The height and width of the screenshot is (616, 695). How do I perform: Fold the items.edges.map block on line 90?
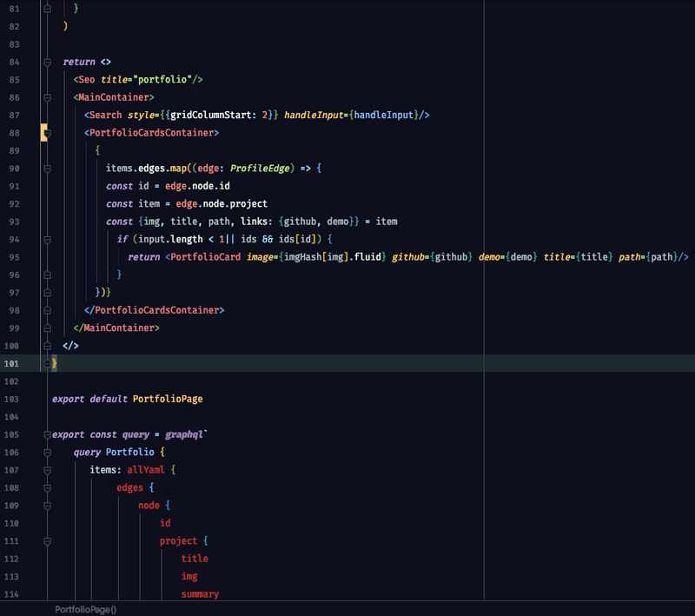(48, 169)
